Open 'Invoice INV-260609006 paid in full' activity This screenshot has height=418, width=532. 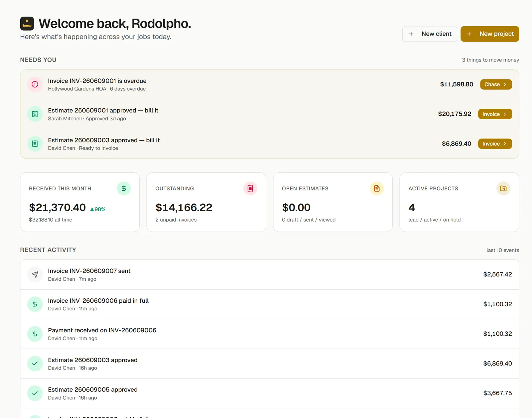pyautogui.click(x=270, y=304)
